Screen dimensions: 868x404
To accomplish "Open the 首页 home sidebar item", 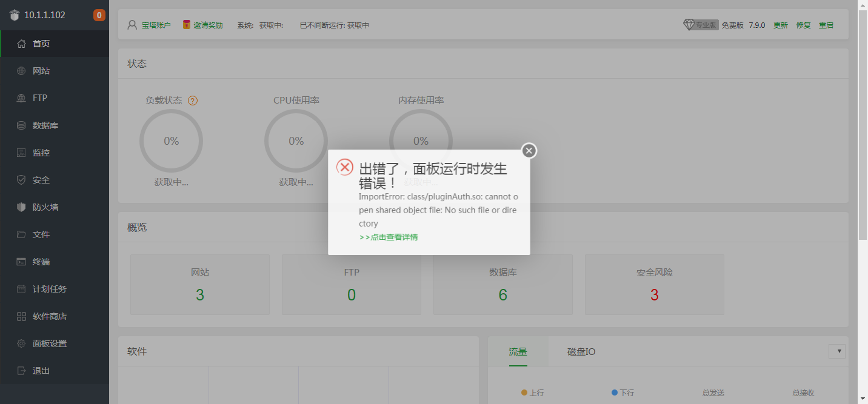I will 55,44.
